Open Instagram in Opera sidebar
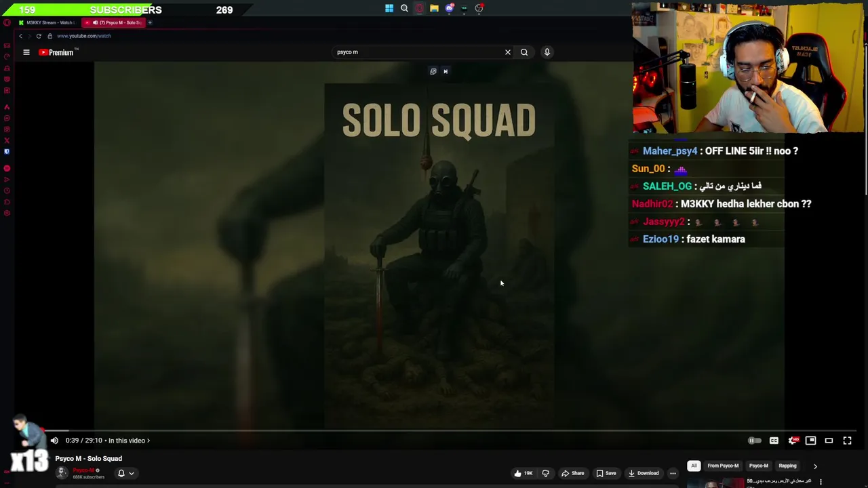Screen dimensions: 868x488 point(7,129)
